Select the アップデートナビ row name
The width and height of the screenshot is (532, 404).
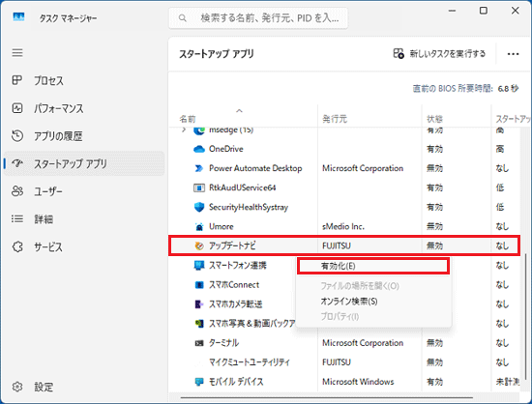pos(232,245)
